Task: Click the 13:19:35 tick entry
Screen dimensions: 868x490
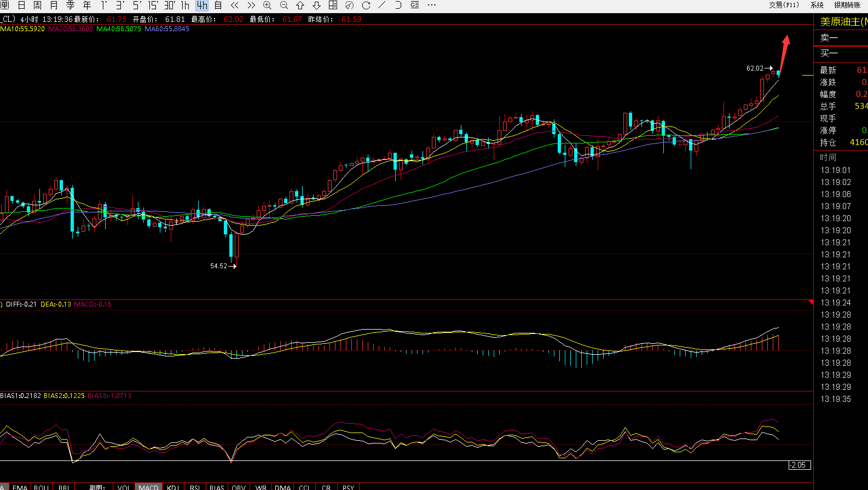Action: (x=836, y=399)
